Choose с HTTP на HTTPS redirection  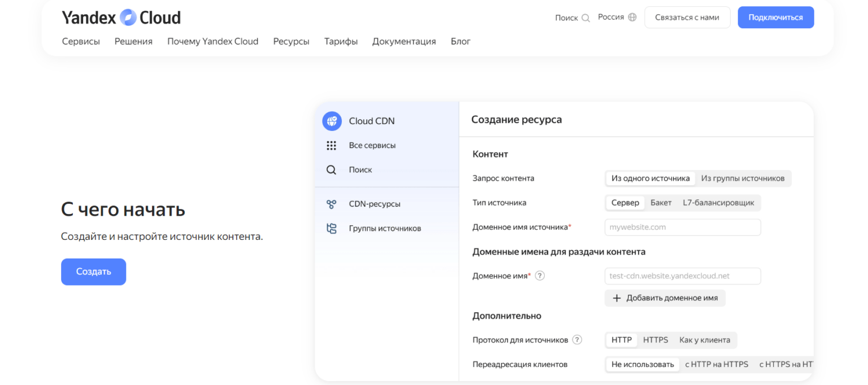tap(717, 364)
